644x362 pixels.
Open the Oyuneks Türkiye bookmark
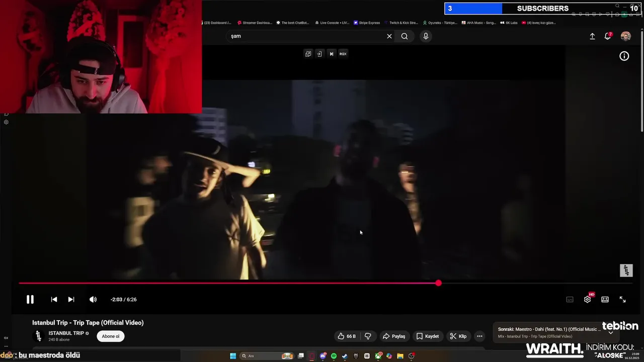[440, 23]
